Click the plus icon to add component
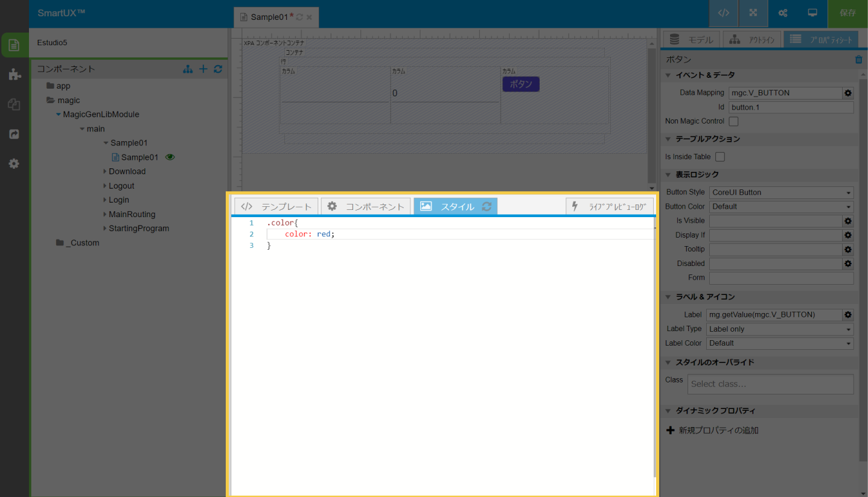This screenshot has height=497, width=868. [x=203, y=69]
